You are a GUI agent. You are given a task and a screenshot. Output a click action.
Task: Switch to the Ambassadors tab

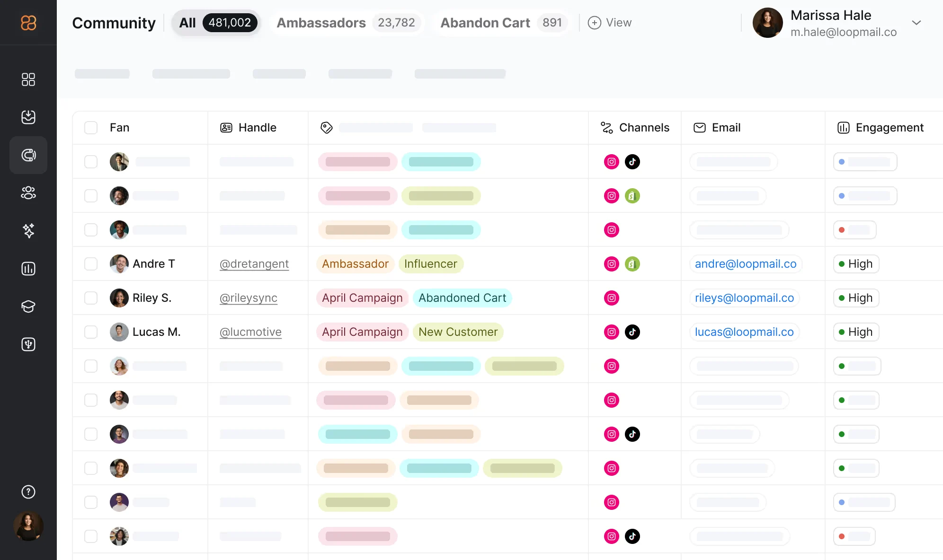(x=347, y=23)
